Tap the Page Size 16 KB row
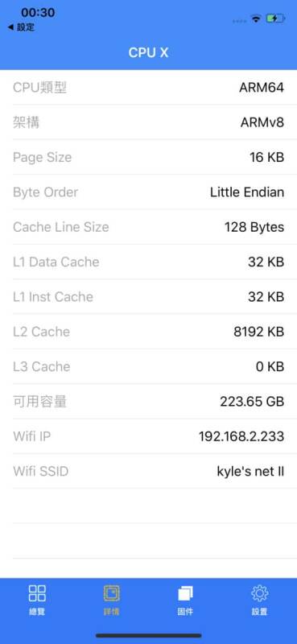 point(148,157)
